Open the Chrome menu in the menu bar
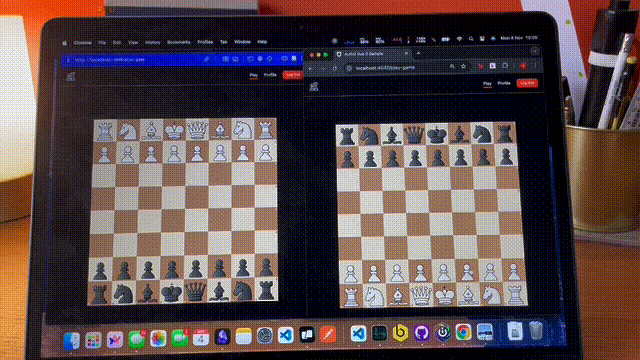The image size is (640, 360). 82,42
